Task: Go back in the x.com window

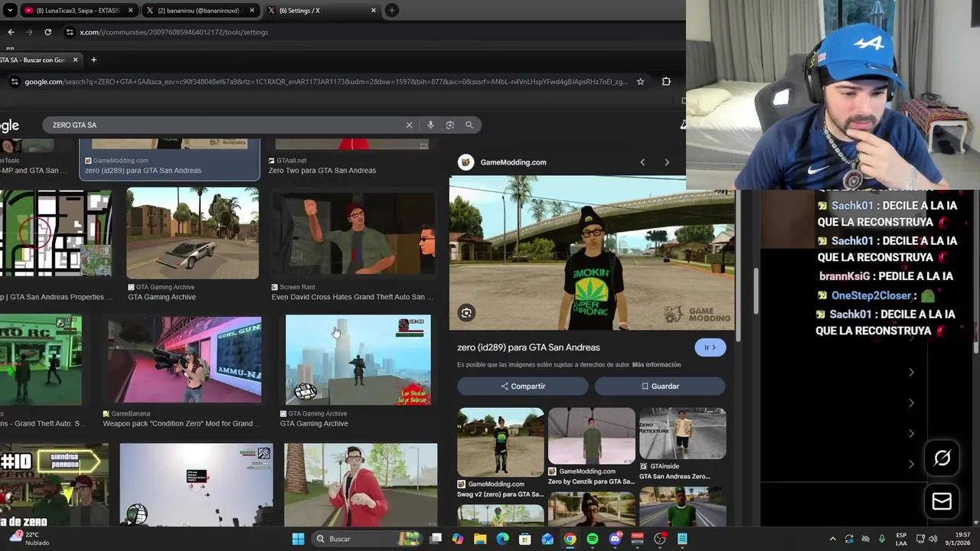Action: tap(11, 32)
